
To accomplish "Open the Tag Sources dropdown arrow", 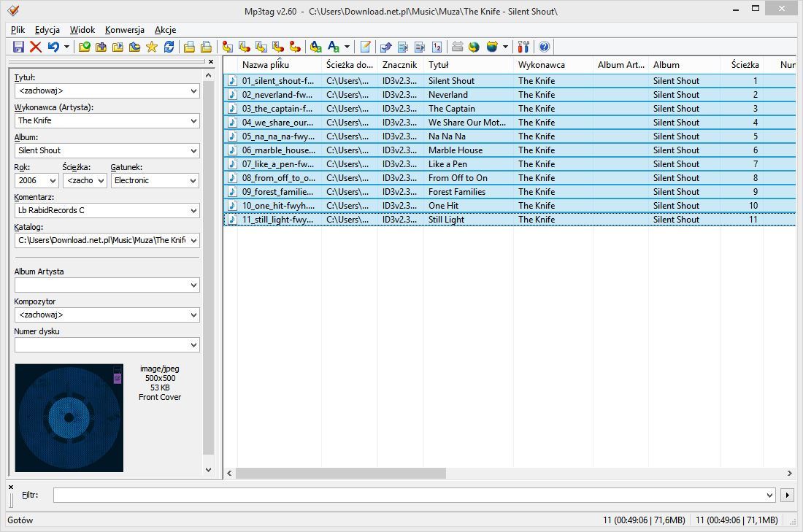I will [x=505, y=47].
